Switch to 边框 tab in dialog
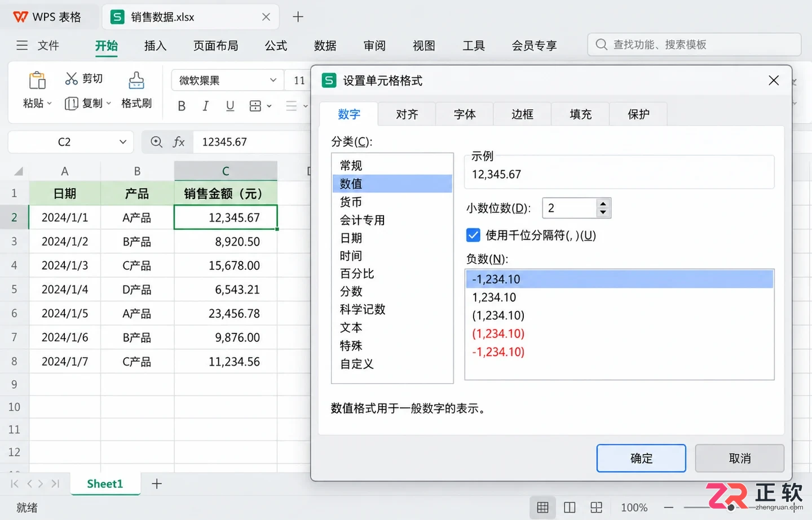Viewport: 812px width, 520px height. pyautogui.click(x=523, y=114)
